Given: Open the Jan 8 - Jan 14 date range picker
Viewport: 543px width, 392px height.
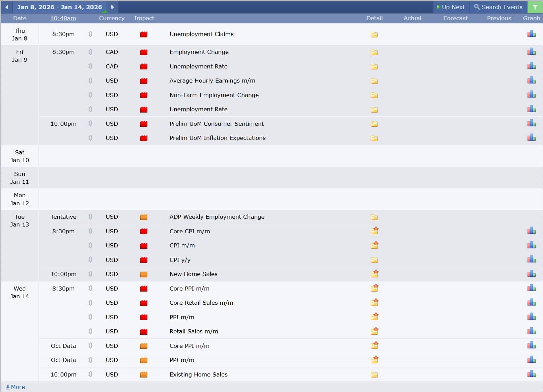Looking at the screenshot, I should (59, 7).
